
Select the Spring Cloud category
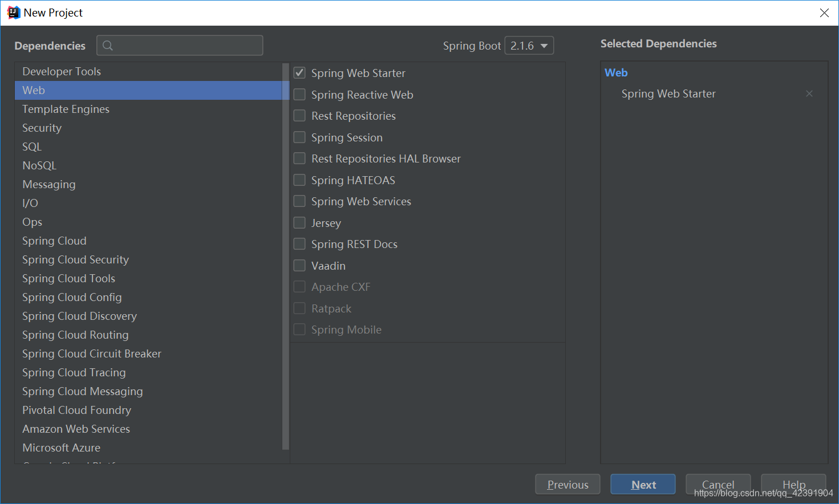coord(148,241)
